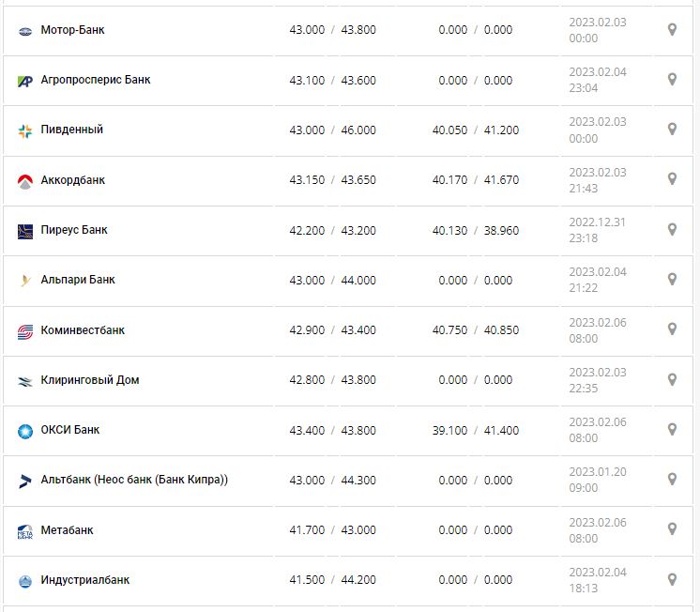The height and width of the screenshot is (612, 700).
Task: Open the Мотор-Банк bank link
Action: (72, 30)
